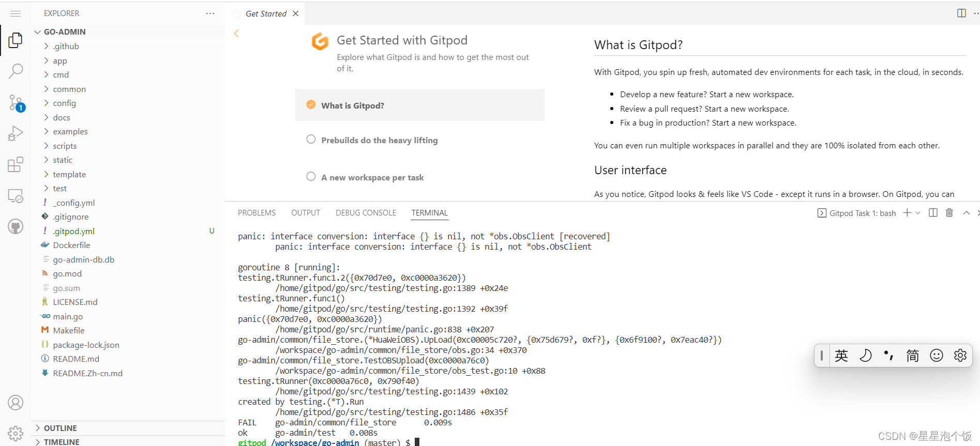Open Source Control view with badge
The height and width of the screenshot is (446, 980).
pos(16,102)
